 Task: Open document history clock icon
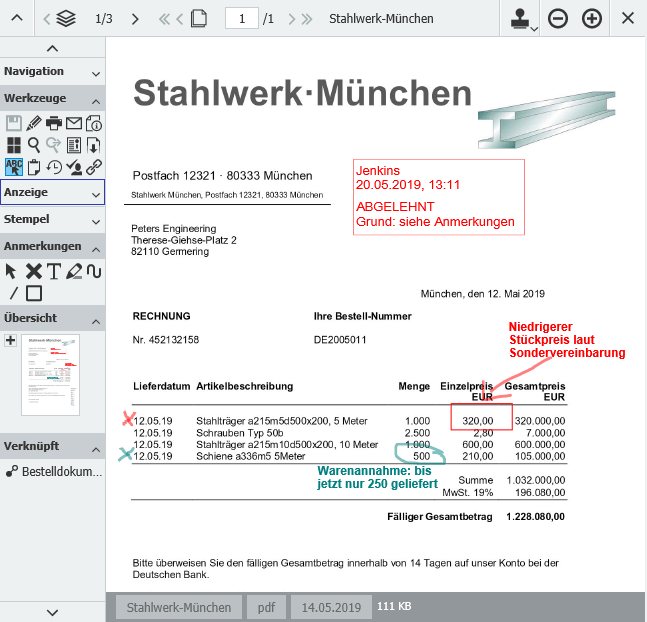point(54,167)
